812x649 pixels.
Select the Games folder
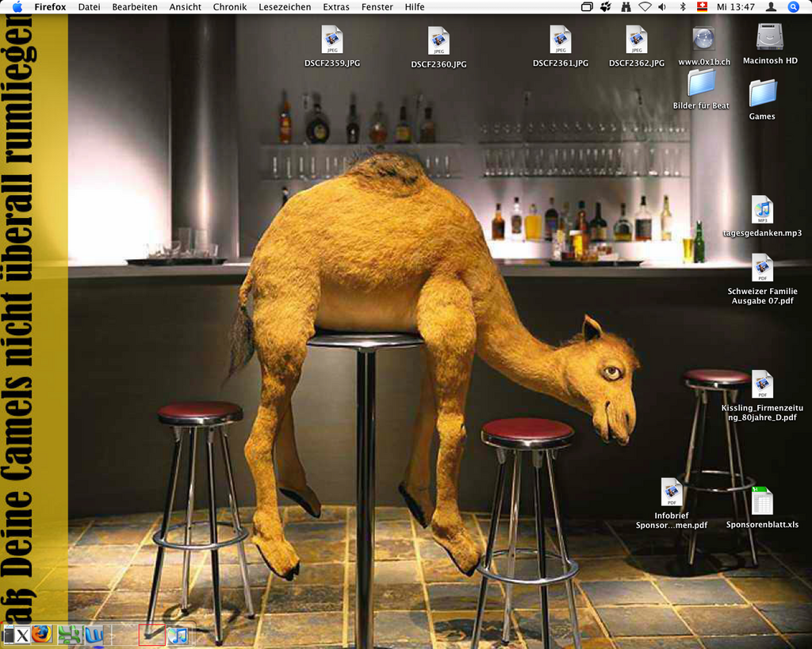coord(762,94)
